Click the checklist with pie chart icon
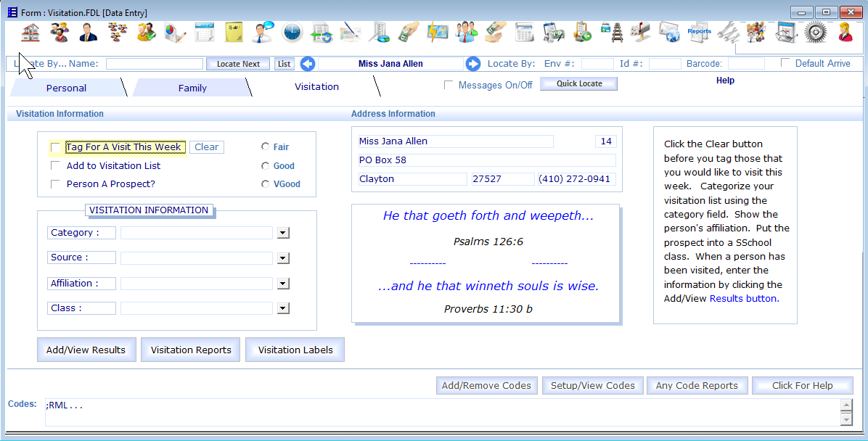 (379, 33)
